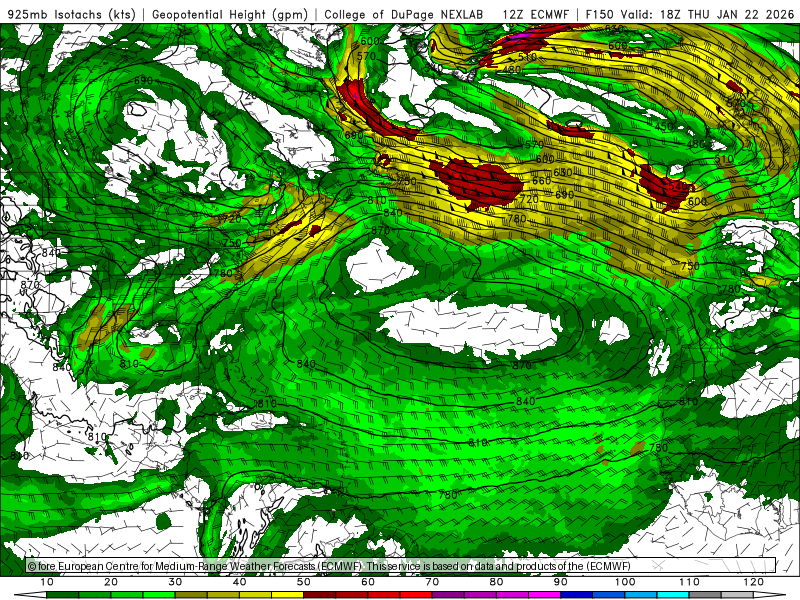This screenshot has height=600, width=800.
Task: Click the "925mb Isotachs (kts)" title text
Action: pyautogui.click(x=72, y=14)
